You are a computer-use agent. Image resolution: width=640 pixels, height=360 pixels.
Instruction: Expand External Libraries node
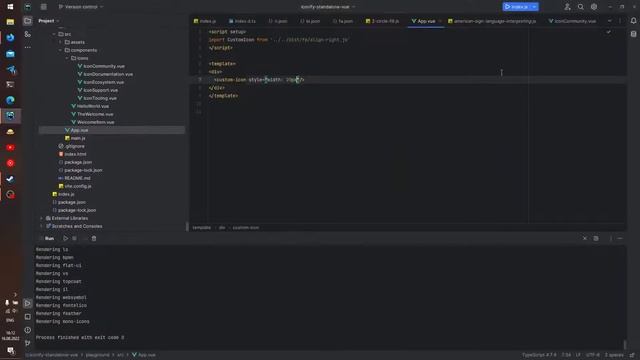(x=41, y=218)
